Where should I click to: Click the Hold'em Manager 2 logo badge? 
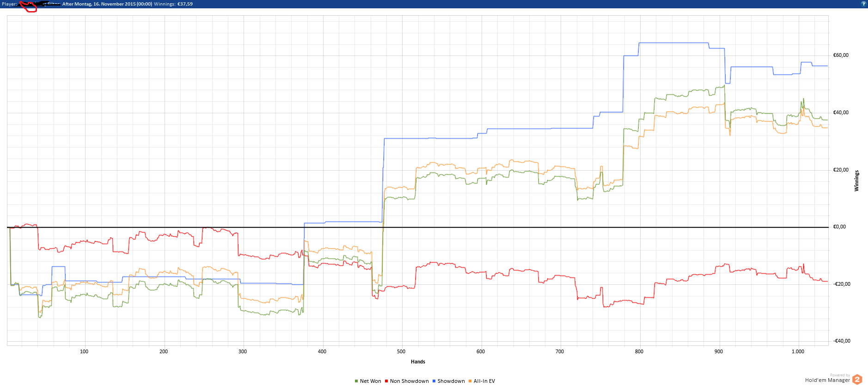(x=857, y=380)
